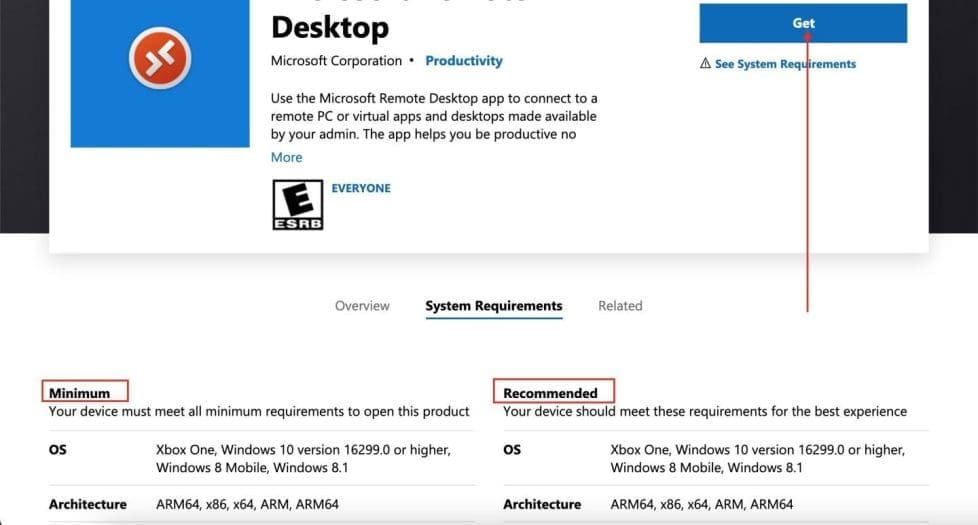978x525 pixels.
Task: Click the Recommended architecture value ARM64, x86, x64
Action: (x=702, y=504)
